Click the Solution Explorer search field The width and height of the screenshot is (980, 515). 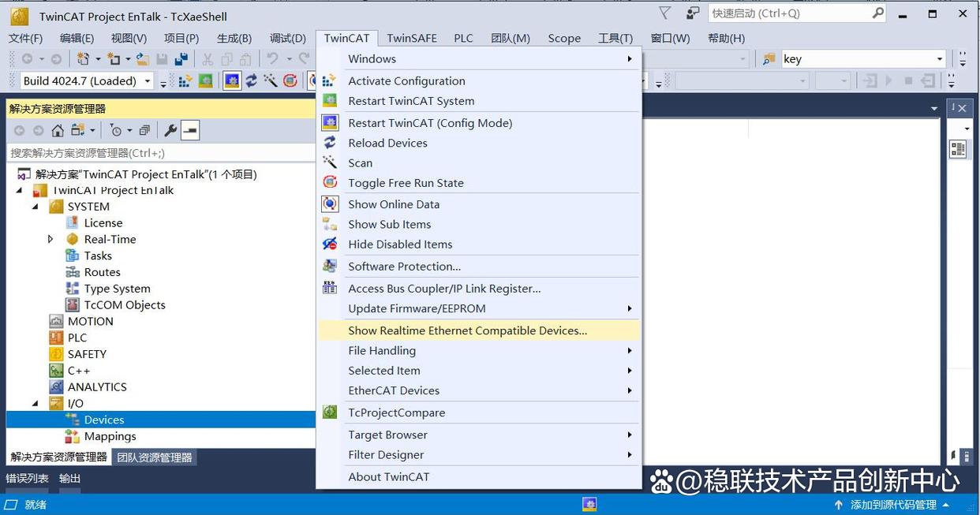pos(161,153)
